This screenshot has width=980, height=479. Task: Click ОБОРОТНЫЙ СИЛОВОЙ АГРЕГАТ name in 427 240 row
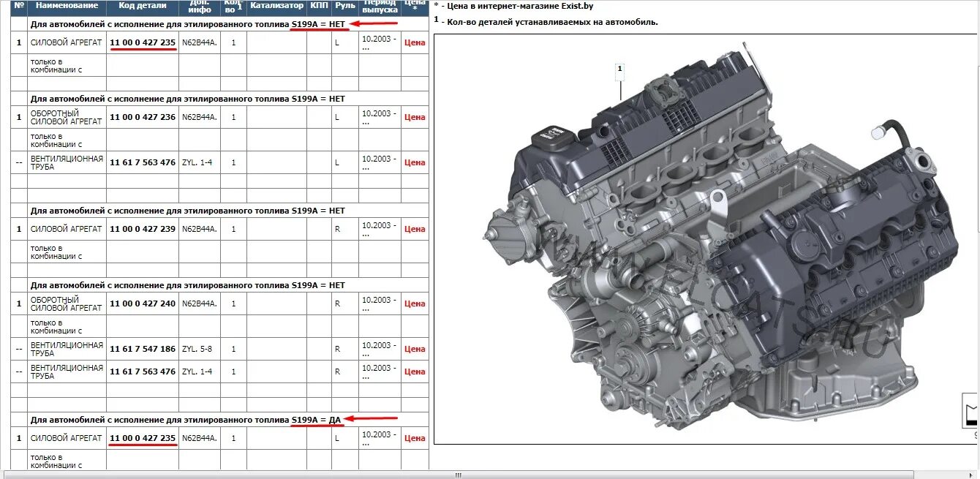[67, 303]
